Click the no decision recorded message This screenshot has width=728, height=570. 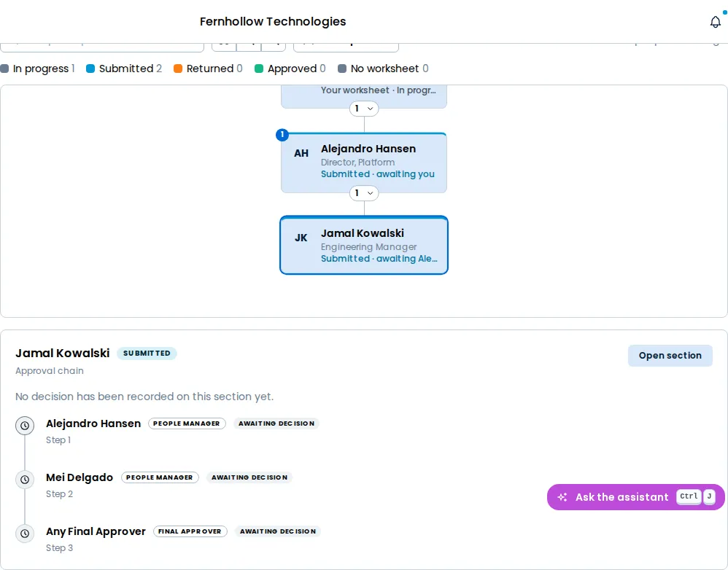click(x=144, y=397)
